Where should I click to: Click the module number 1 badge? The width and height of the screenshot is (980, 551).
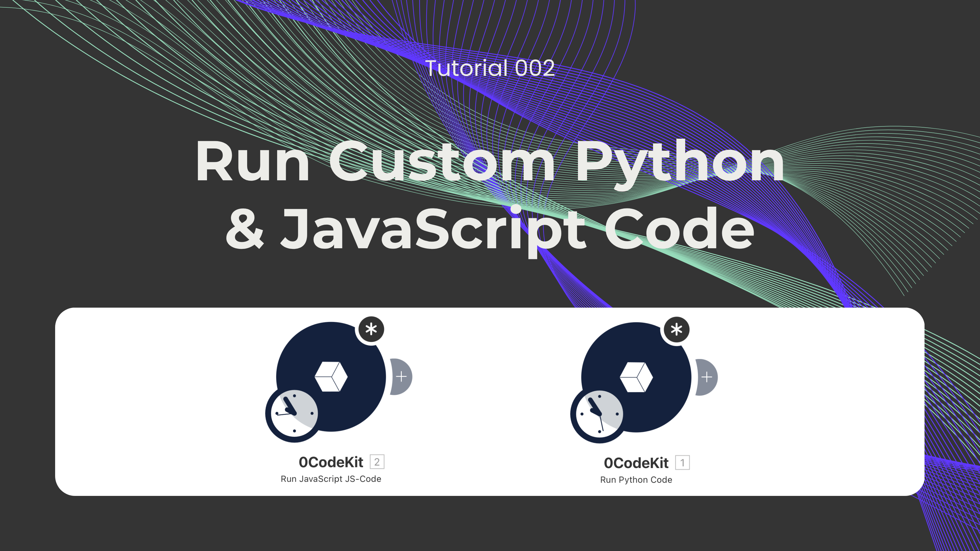(683, 463)
